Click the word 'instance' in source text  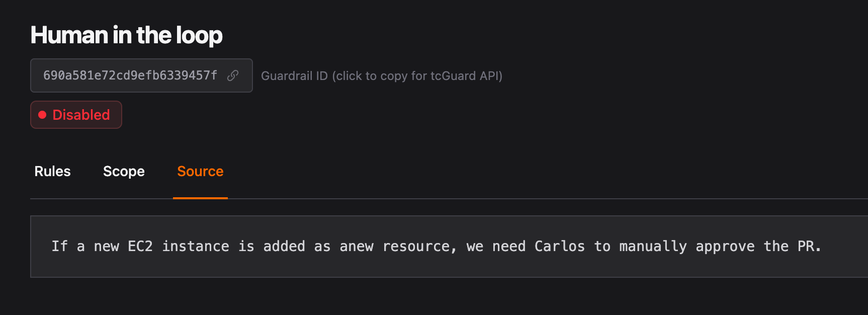195,247
